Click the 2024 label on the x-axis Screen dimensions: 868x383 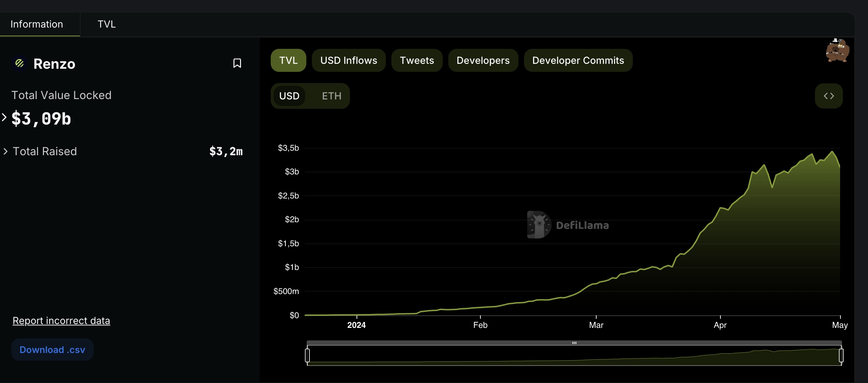point(357,325)
